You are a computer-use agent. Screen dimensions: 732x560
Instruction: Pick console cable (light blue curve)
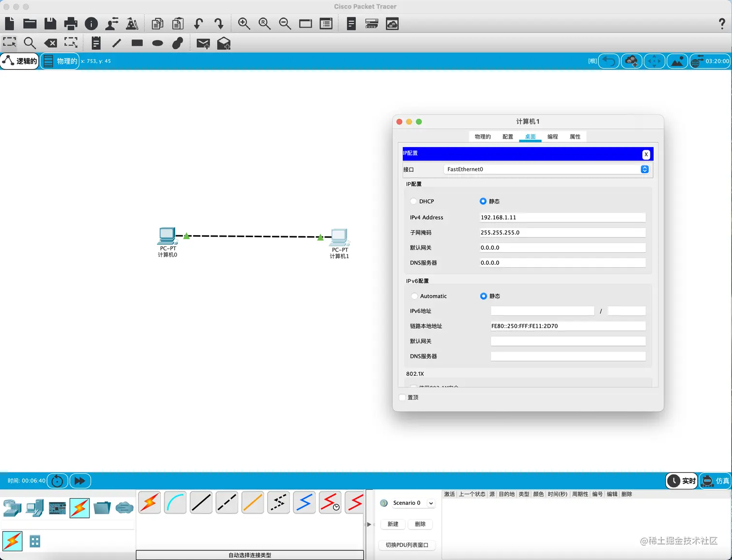point(175,502)
